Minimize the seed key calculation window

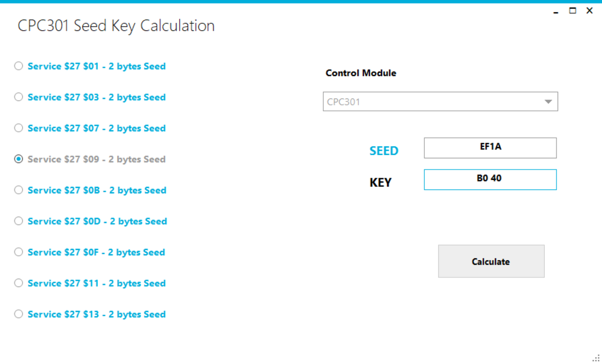(x=555, y=12)
